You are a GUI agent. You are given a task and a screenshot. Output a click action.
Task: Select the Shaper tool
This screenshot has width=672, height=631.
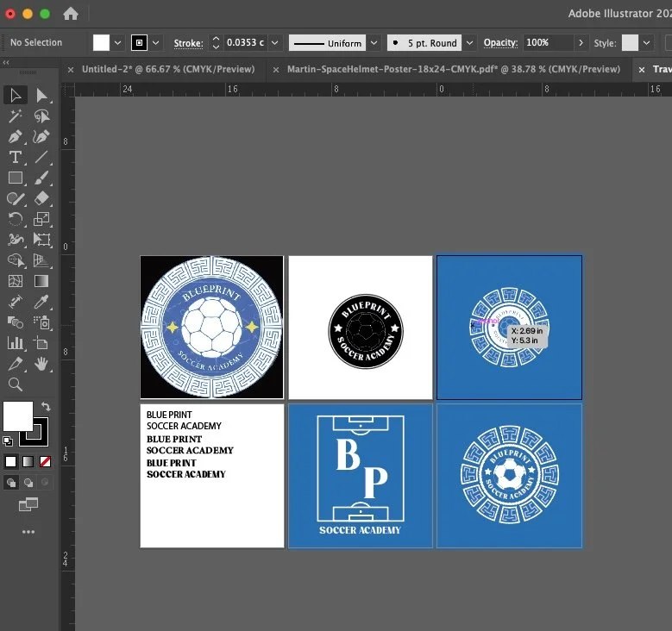click(x=16, y=198)
